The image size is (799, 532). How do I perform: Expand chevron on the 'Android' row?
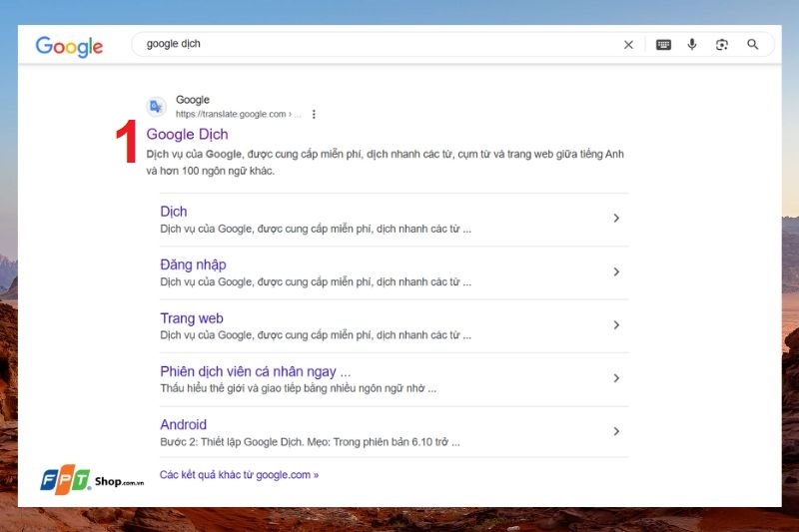(x=616, y=432)
